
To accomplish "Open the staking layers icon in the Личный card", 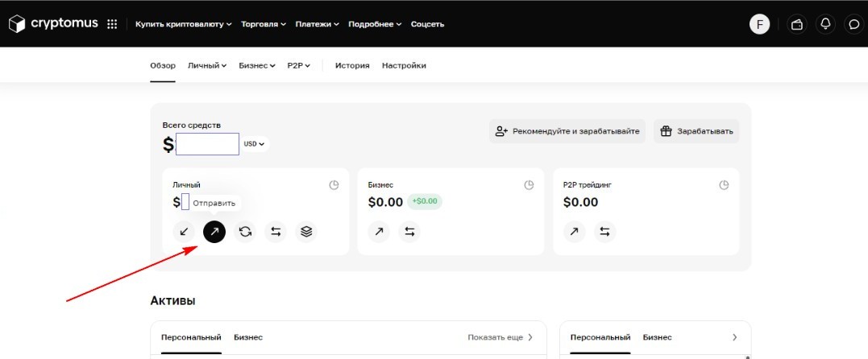I will pos(307,232).
